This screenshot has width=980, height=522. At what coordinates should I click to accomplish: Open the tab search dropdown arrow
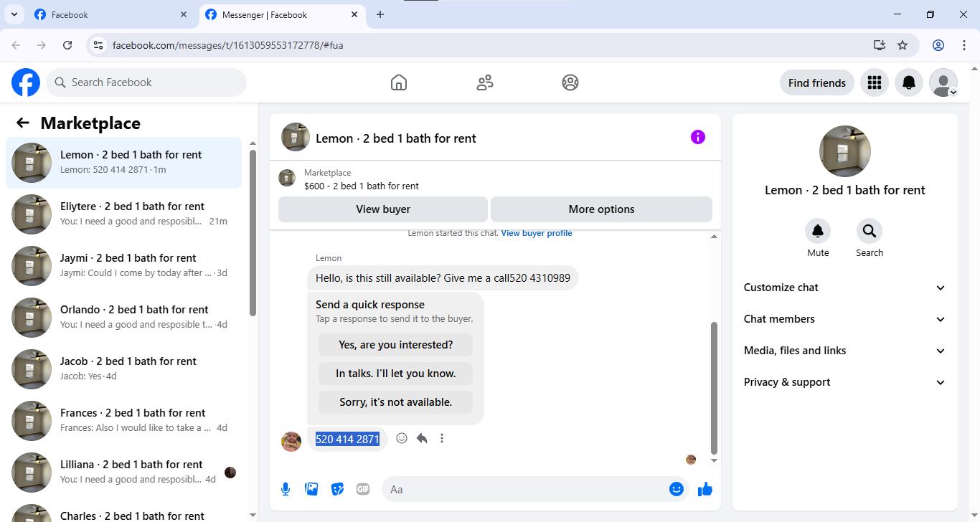pyautogui.click(x=14, y=14)
